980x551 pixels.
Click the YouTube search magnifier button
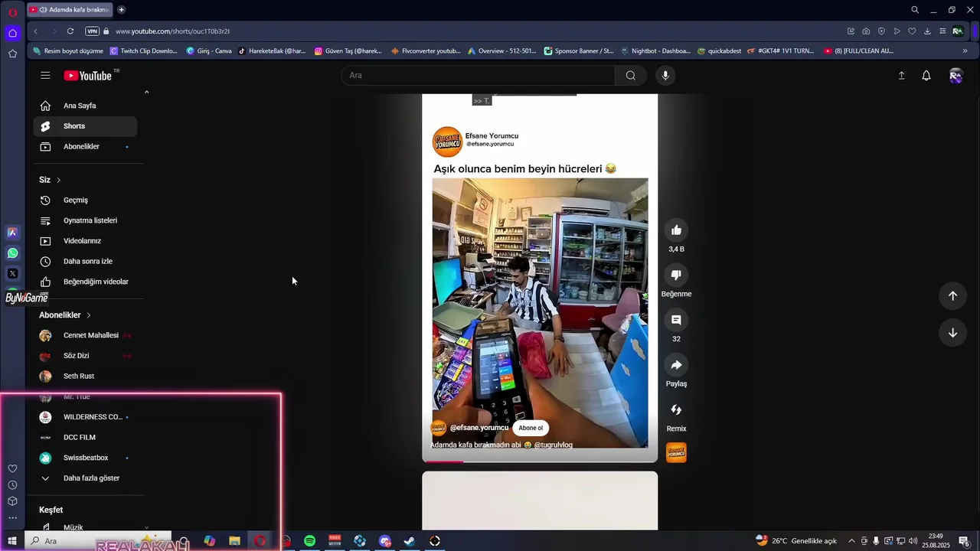click(630, 75)
